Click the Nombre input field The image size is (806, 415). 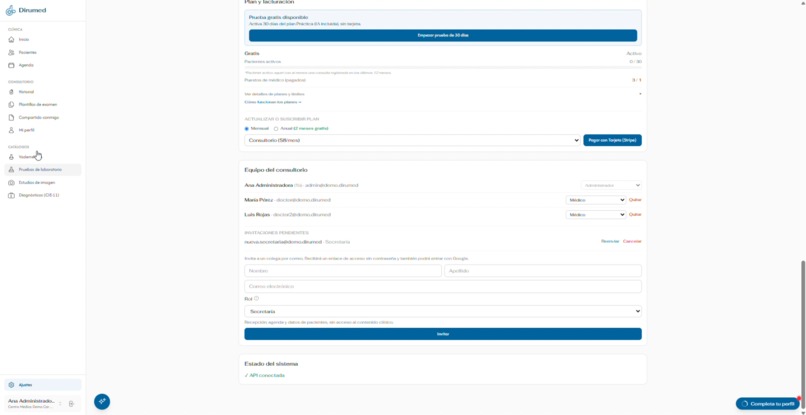pos(343,270)
